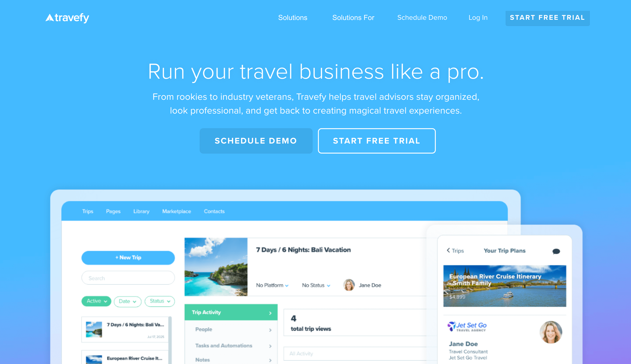The width and height of the screenshot is (631, 364).
Task: Click the Schedule Demo button
Action: 256,141
